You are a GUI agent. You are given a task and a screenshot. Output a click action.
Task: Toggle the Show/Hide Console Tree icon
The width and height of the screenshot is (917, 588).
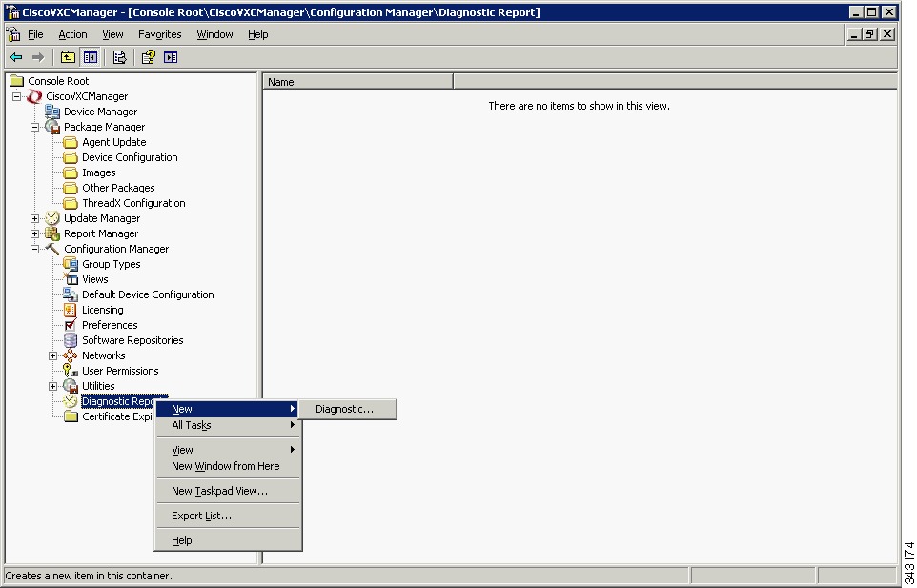pos(90,57)
